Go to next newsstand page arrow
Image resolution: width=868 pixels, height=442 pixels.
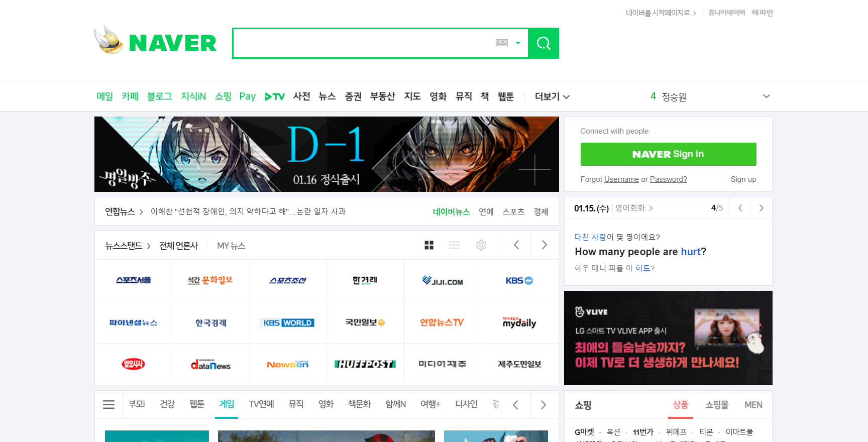coord(544,245)
